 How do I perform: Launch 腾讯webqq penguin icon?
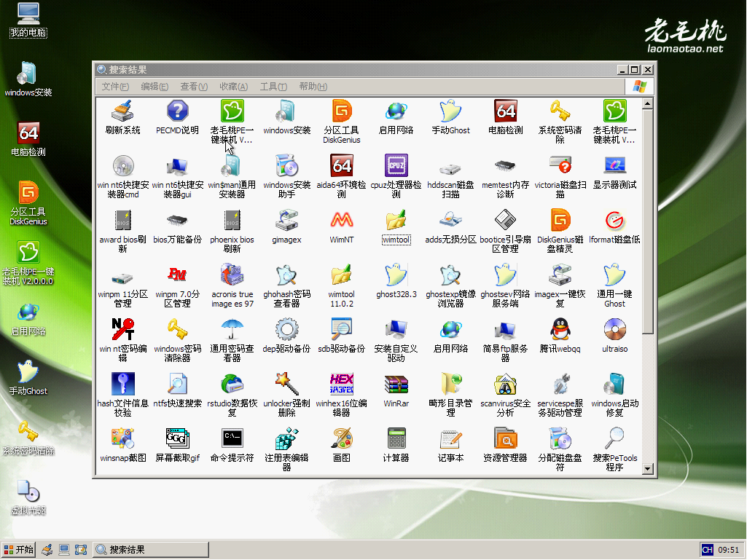(560, 329)
